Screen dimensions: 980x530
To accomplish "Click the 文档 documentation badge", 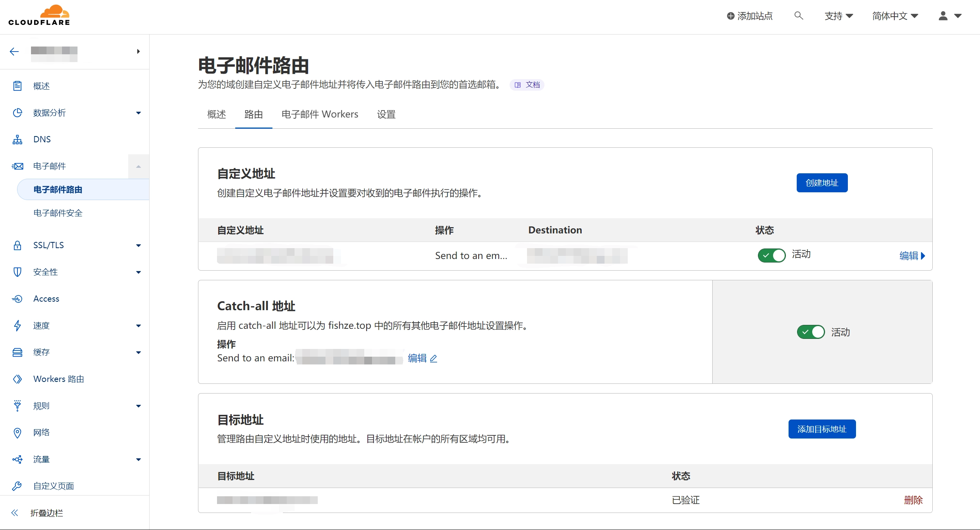I will click(527, 85).
